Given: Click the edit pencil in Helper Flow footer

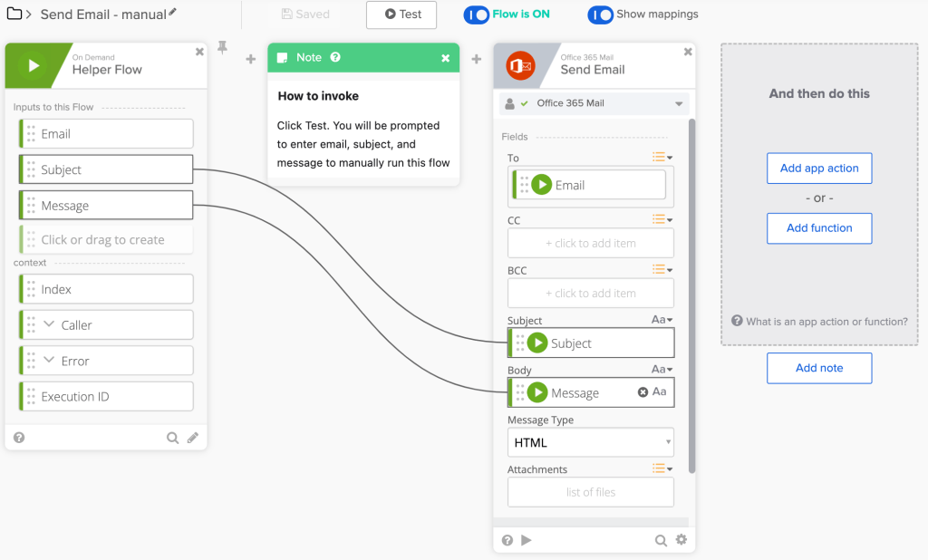Looking at the screenshot, I should click(193, 438).
